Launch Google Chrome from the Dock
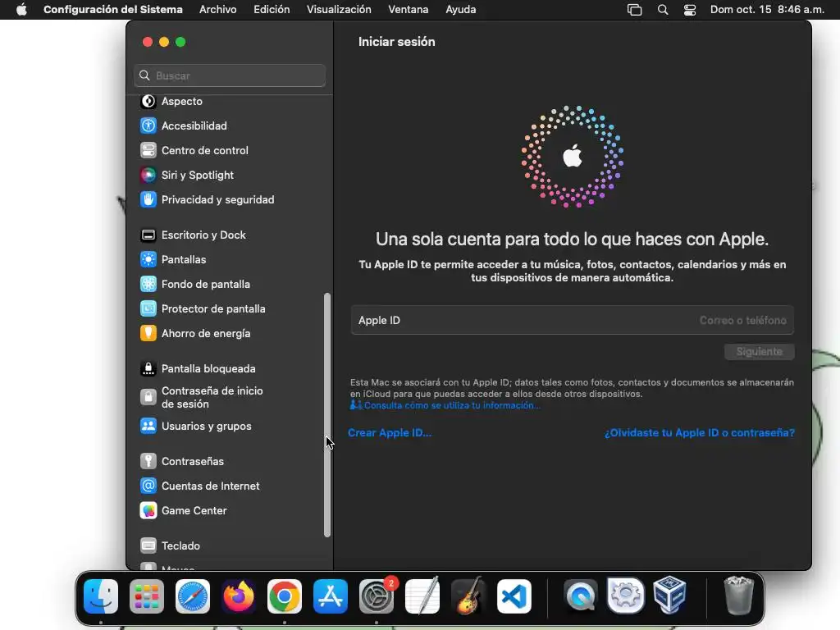The width and height of the screenshot is (840, 630). point(285,596)
